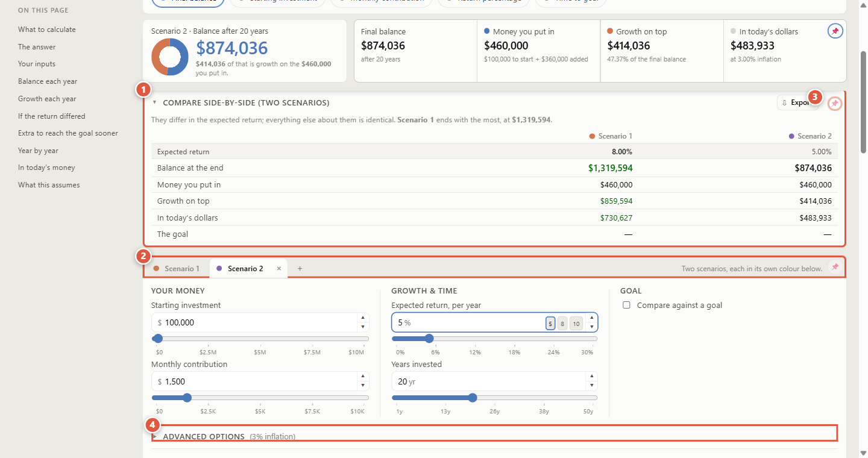Raise Expected return with the up arrow

591,318
